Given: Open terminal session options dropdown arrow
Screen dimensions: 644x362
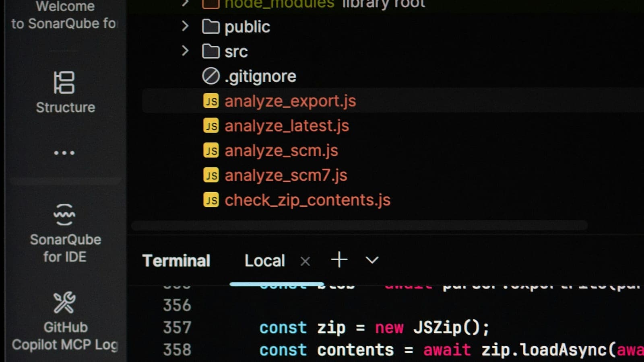Looking at the screenshot, I should pos(372,260).
